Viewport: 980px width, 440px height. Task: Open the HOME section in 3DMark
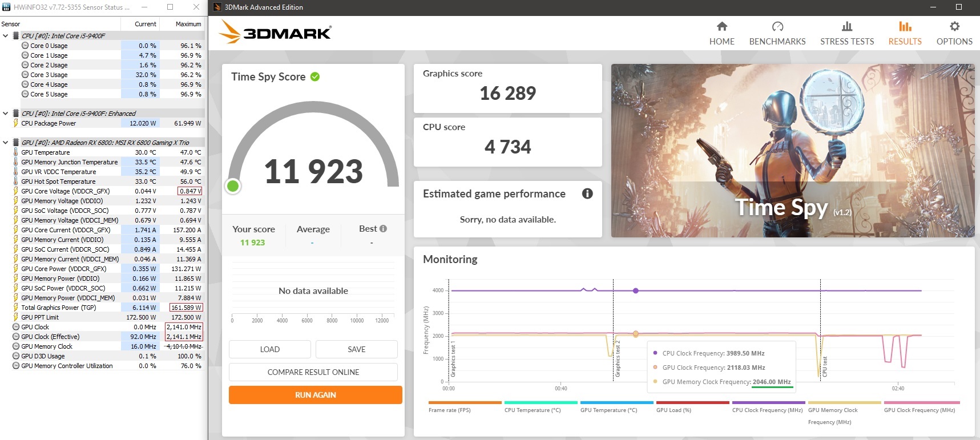point(721,34)
